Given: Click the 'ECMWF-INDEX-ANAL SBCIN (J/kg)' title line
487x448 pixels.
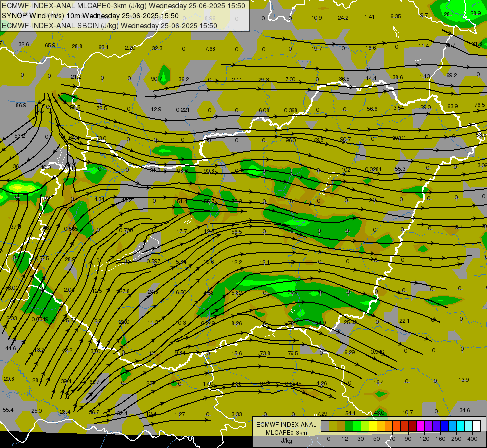Looking at the screenshot, I should pos(60,26).
